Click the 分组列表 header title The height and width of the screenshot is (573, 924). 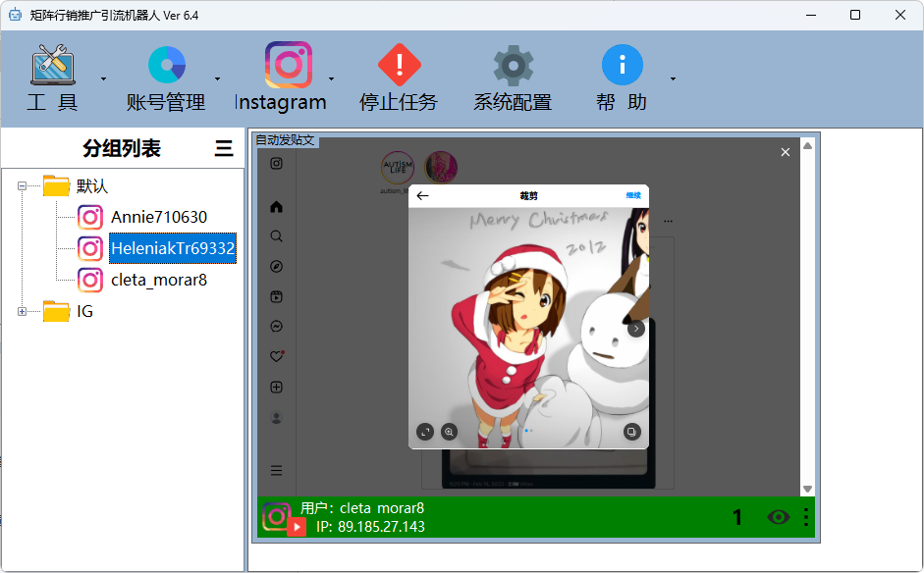(122, 148)
